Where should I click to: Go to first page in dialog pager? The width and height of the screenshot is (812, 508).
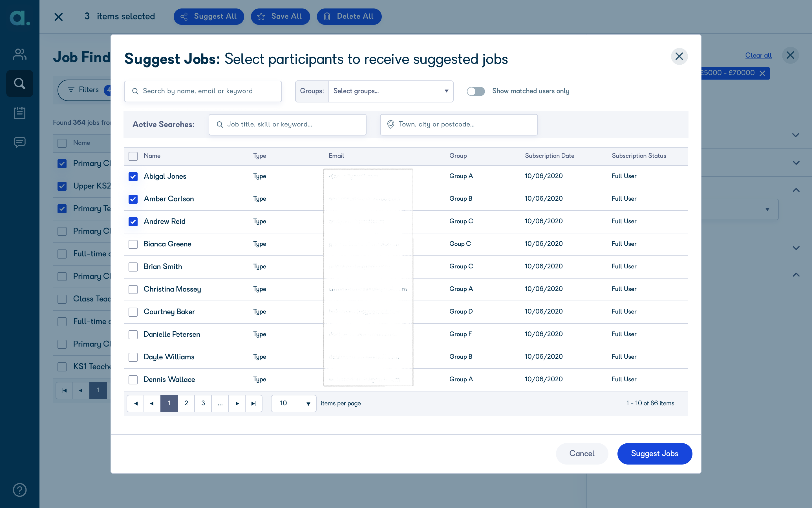(x=135, y=403)
